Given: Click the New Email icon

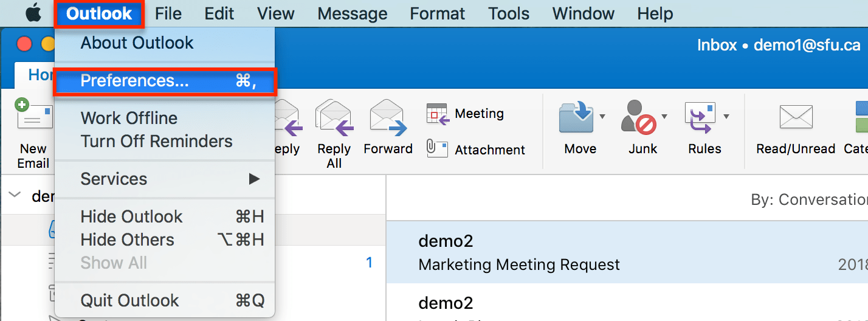Looking at the screenshot, I should click(x=34, y=114).
